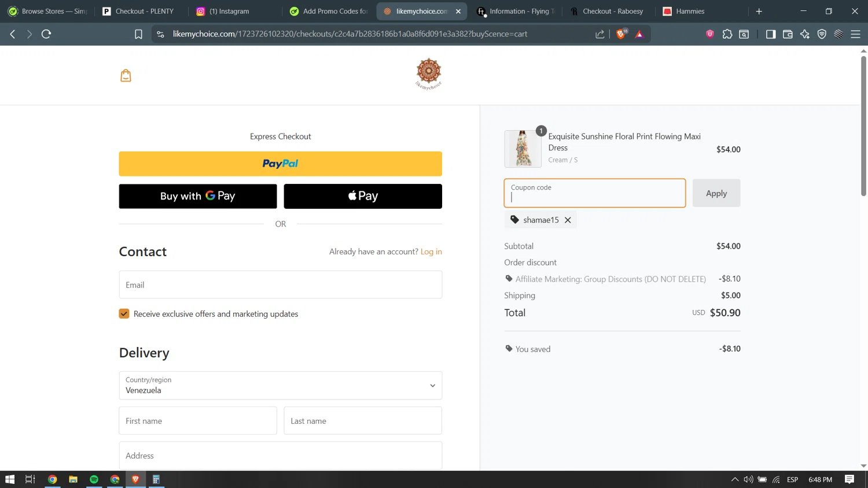Click the Apple Pay button
This screenshot has width=868, height=488.
click(x=363, y=196)
